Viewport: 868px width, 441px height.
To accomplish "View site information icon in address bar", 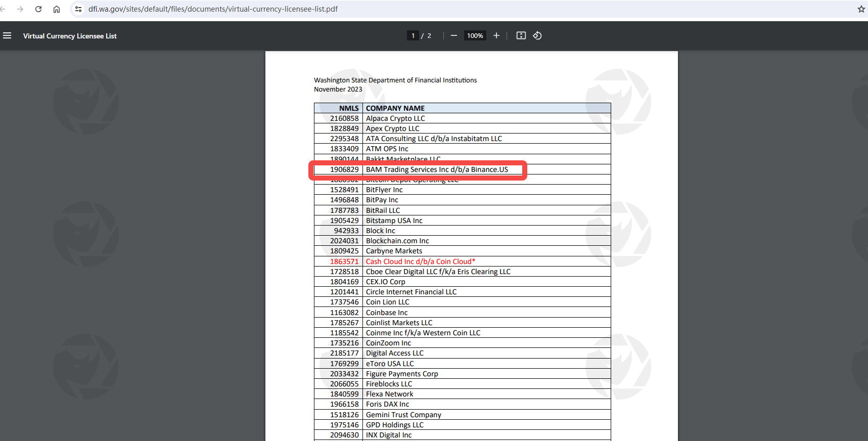I will [x=78, y=9].
